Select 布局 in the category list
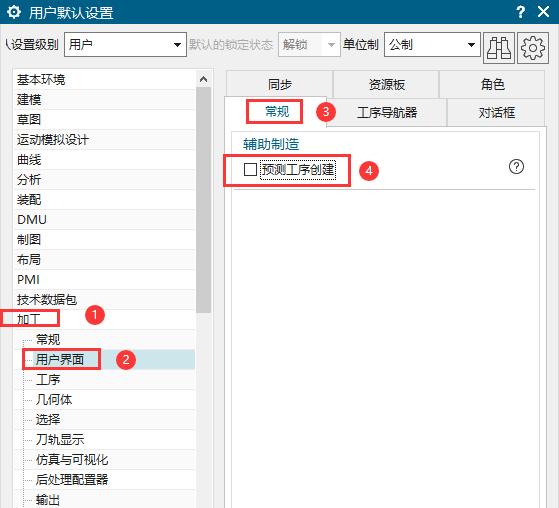 (x=104, y=259)
